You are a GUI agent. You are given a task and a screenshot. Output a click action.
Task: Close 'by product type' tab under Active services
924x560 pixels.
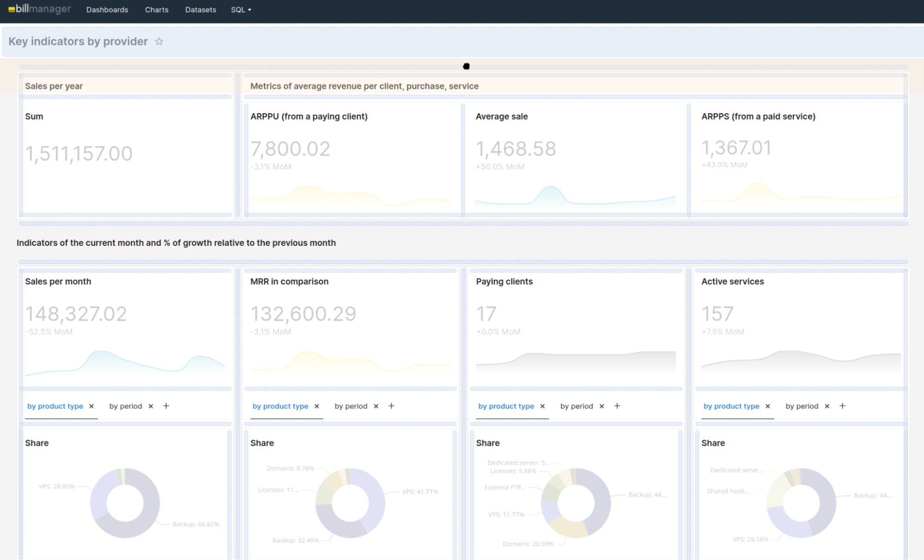[768, 406]
